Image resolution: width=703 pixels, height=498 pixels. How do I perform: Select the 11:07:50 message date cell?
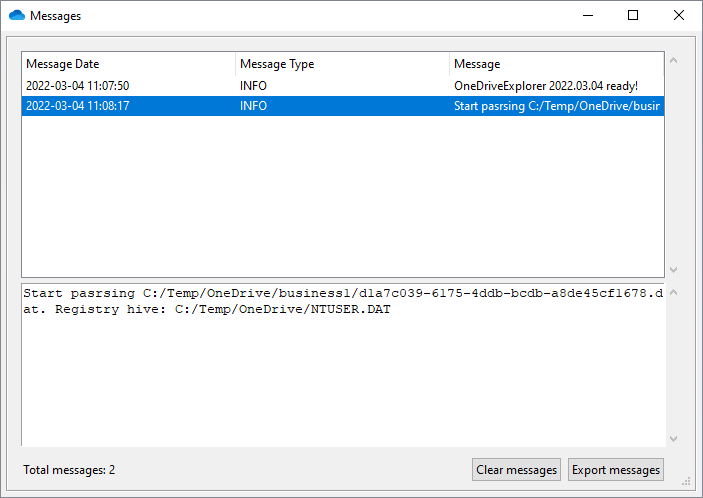[x=78, y=86]
